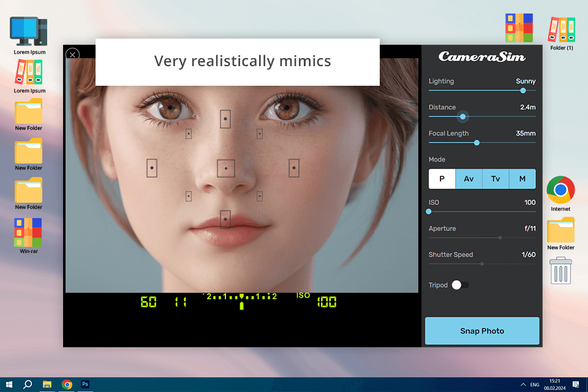Open the Windows Start menu
The image size is (588, 392).
[9, 385]
